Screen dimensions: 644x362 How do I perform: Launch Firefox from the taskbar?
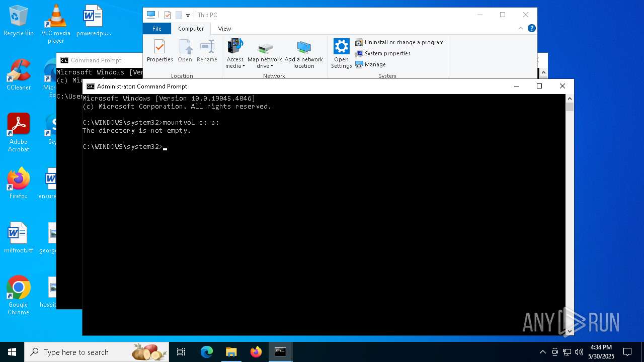point(256,352)
